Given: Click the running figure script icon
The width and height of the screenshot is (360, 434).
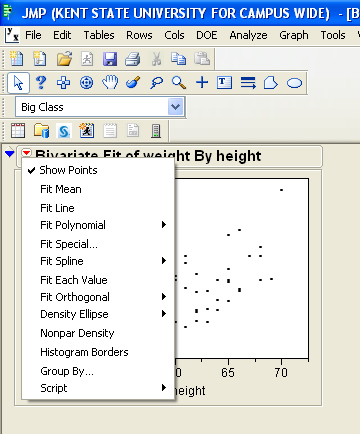Looking at the screenshot, I should [x=87, y=130].
